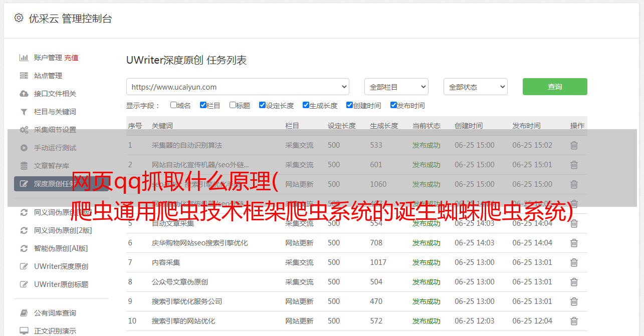Click the 智能伪原创[AI版] refresh icon
The height and width of the screenshot is (336, 644).
[x=24, y=248]
